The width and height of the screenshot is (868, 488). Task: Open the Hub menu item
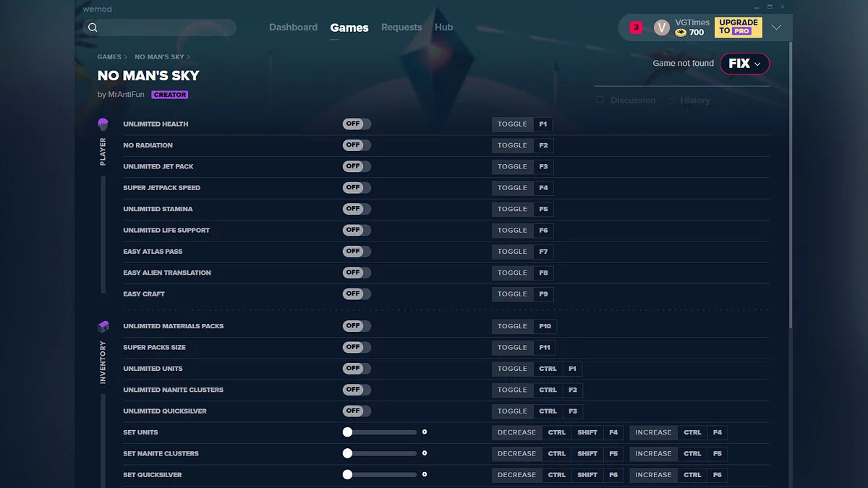pos(443,27)
